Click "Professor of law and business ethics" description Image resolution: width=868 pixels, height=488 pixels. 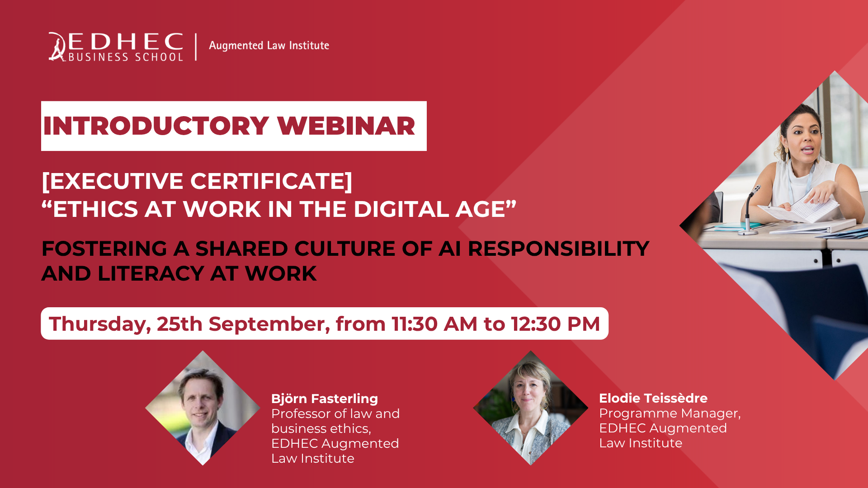(335, 421)
